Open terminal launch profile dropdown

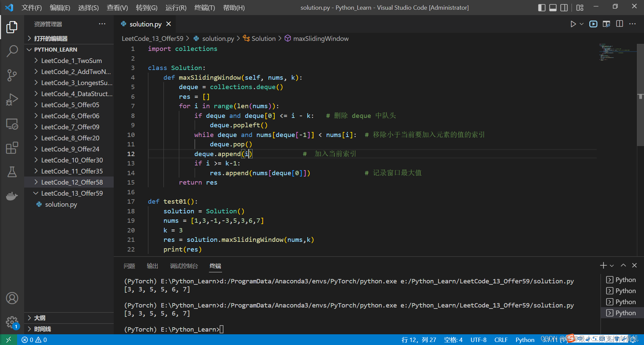(612, 266)
